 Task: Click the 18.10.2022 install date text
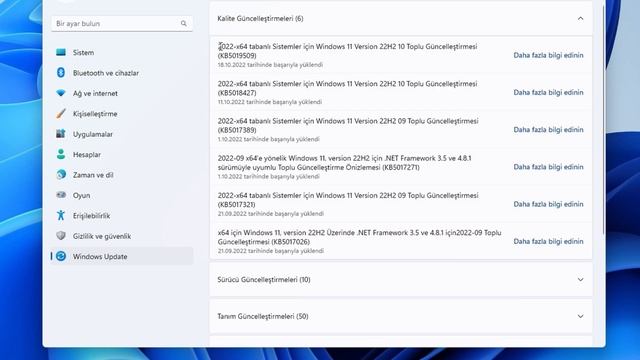(270, 64)
